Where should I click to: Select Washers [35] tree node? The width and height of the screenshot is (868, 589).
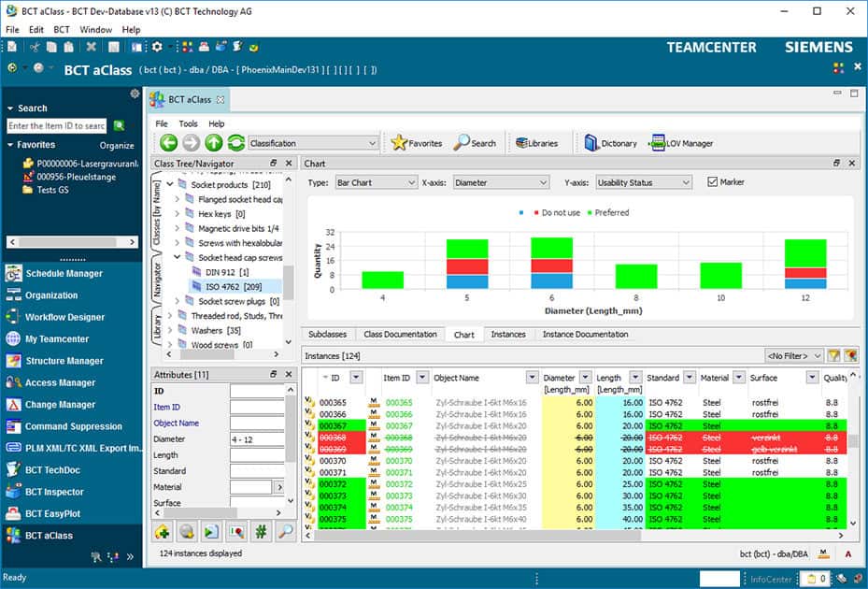coord(216,330)
